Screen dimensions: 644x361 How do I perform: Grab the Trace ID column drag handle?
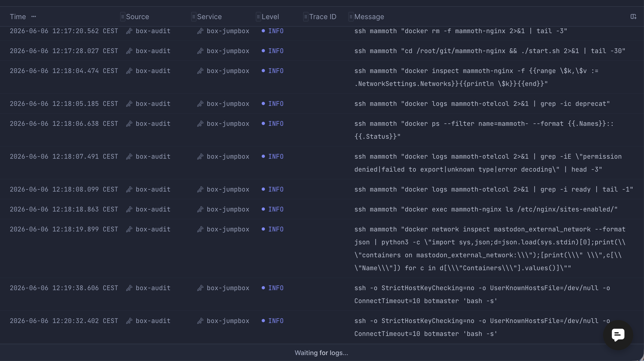tap(306, 17)
